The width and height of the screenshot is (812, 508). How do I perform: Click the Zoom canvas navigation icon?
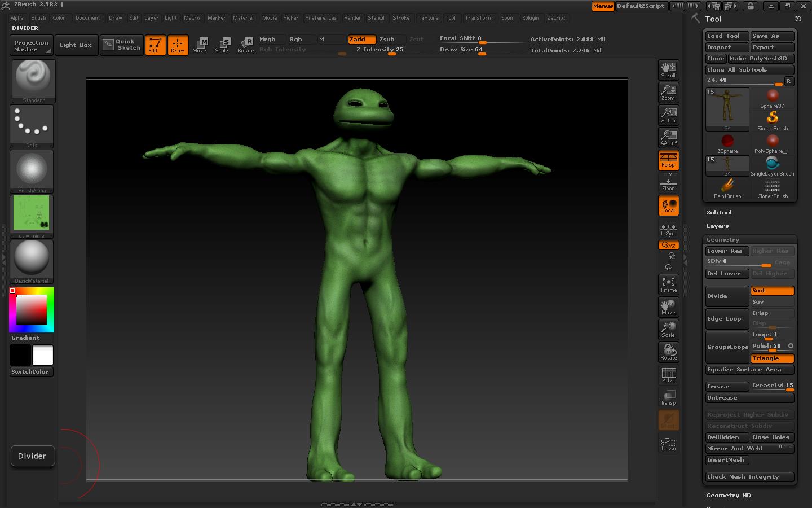[x=668, y=92]
